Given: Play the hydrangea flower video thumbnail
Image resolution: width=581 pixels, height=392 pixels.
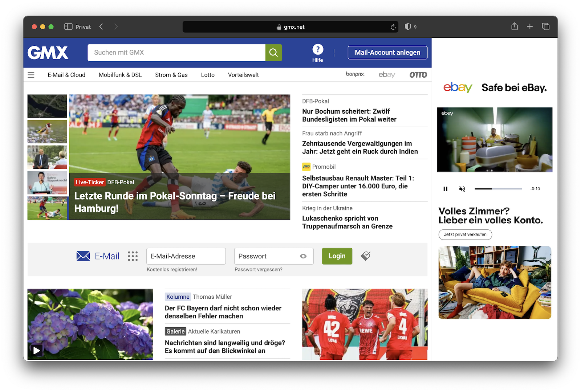Looking at the screenshot, I should click(37, 350).
